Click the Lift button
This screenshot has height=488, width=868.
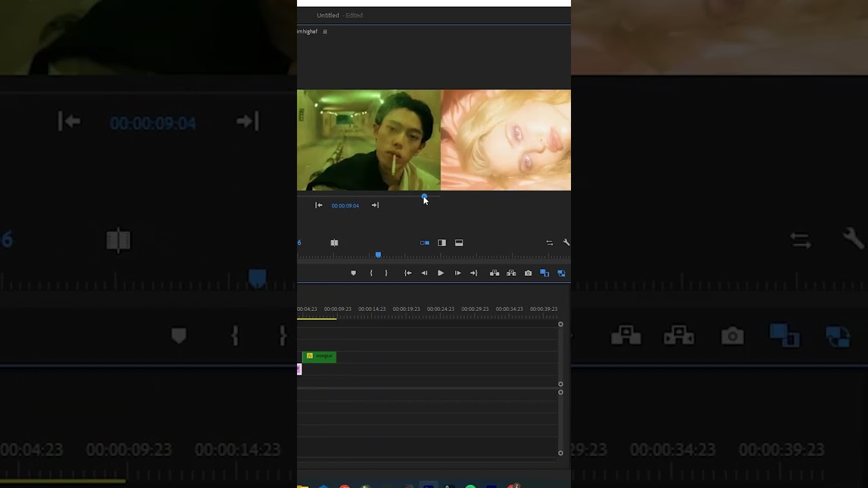[494, 273]
